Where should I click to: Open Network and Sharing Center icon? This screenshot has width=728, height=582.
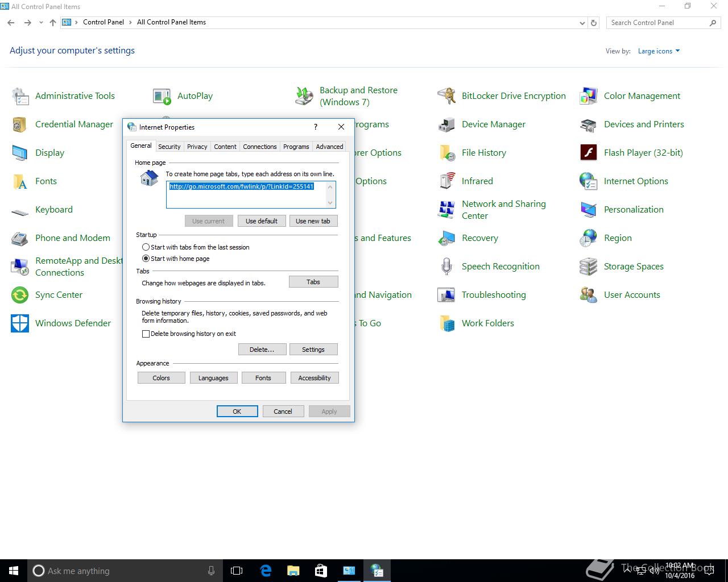pos(446,210)
